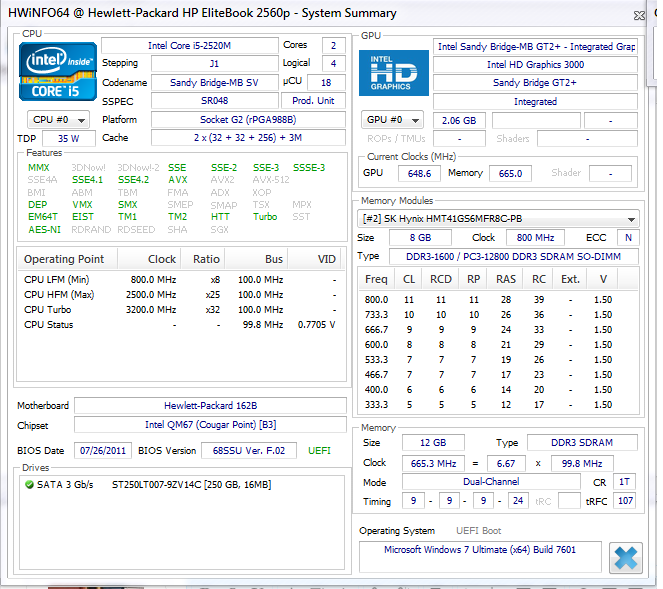Click the HWiNFO64 title bar
Image resolution: width=663 pixels, height=589 pixels.
point(250,13)
